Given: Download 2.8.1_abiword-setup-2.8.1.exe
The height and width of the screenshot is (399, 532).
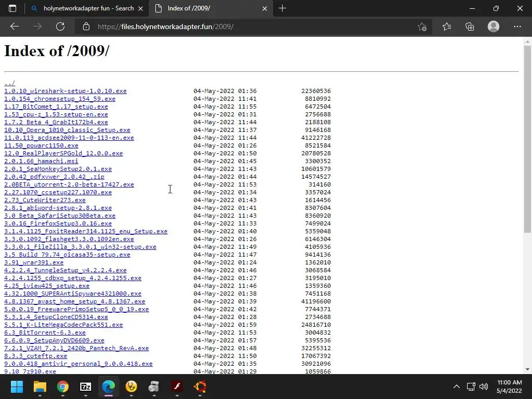Looking at the screenshot, I should [x=58, y=208].
